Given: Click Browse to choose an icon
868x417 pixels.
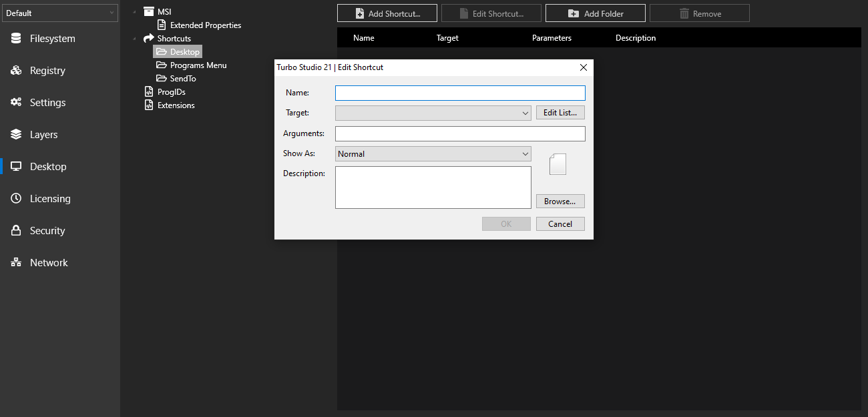Looking at the screenshot, I should pos(560,201).
